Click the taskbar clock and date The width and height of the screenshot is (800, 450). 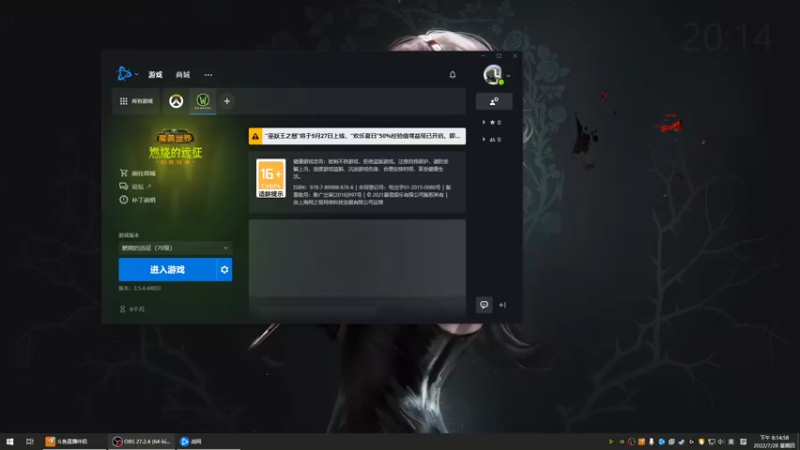(x=775, y=441)
